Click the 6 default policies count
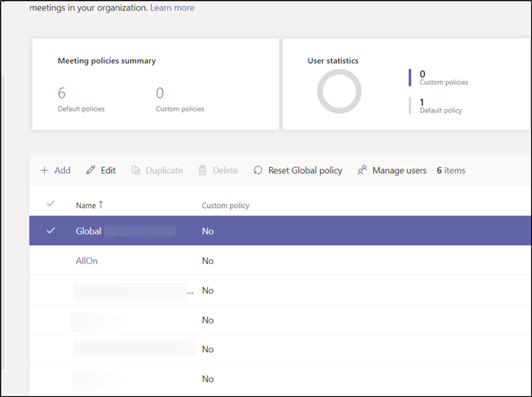Screen dimensions: 532x397 62,93
